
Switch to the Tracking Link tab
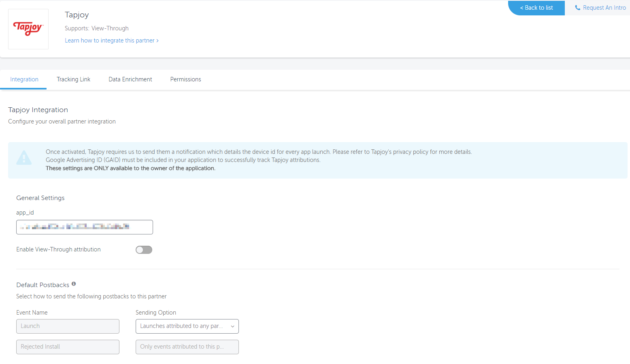point(73,79)
